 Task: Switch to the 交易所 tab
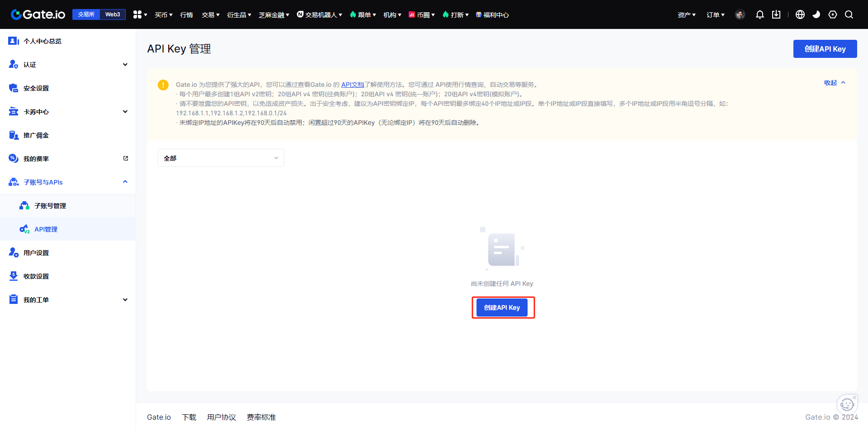tap(86, 14)
